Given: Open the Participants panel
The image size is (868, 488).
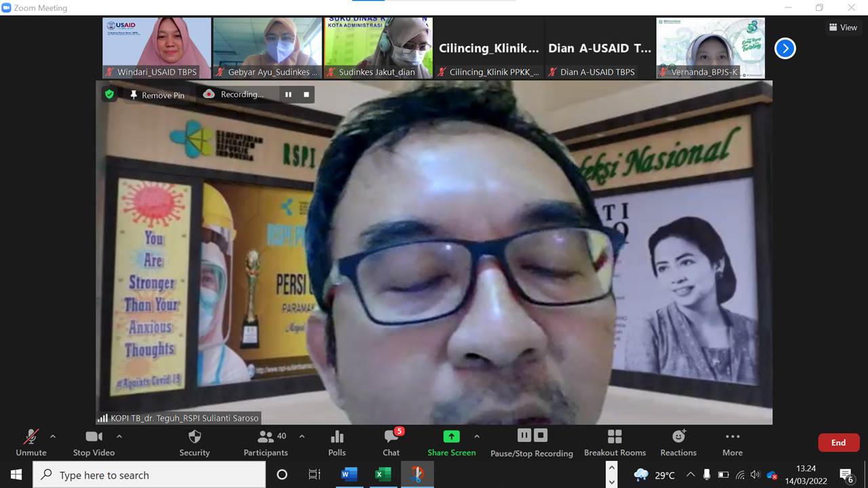Looking at the screenshot, I should click(x=266, y=443).
